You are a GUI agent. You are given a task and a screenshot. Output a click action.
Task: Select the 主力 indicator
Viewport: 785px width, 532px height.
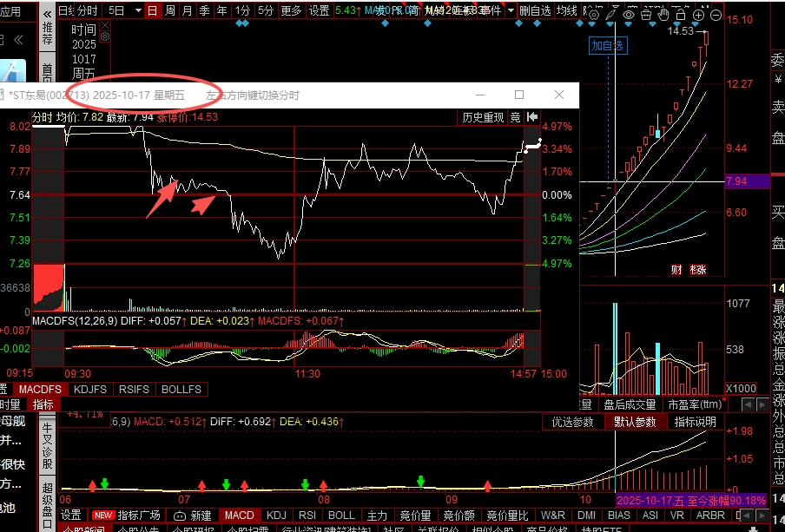(x=377, y=515)
